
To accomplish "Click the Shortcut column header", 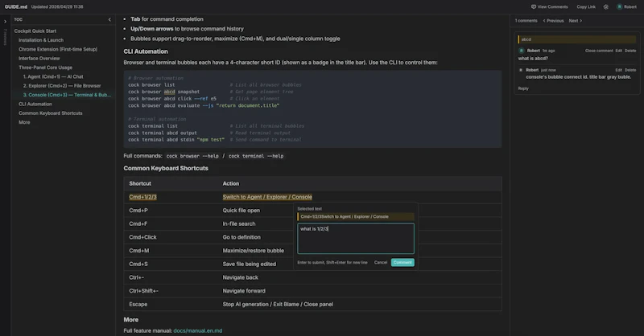I will [139, 184].
